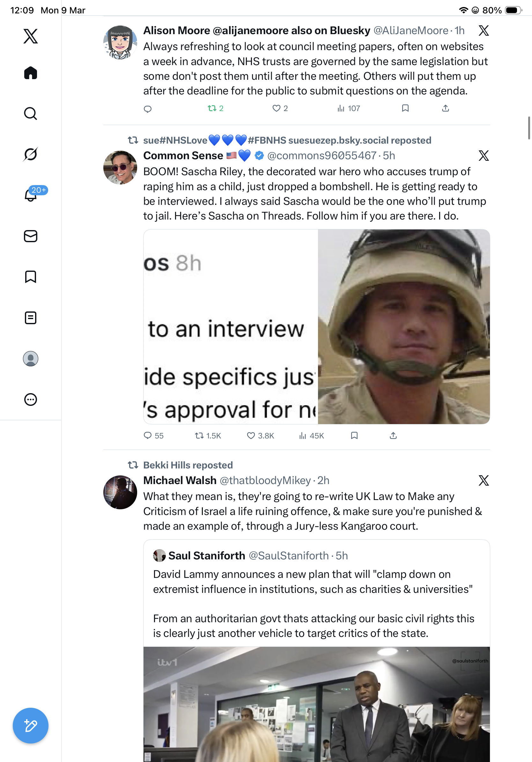Open Grok from the sidebar
Viewport: 532px width, 762px height.
tap(31, 154)
